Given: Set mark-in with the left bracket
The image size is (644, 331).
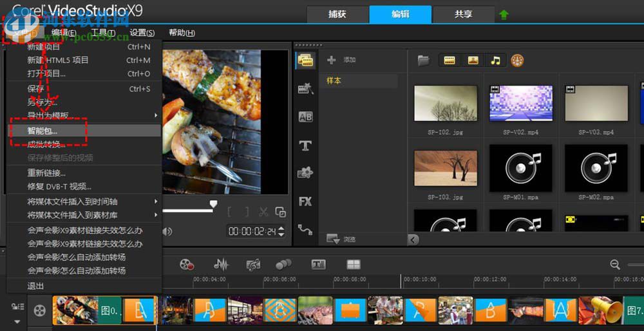Looking at the screenshot, I should (230, 212).
